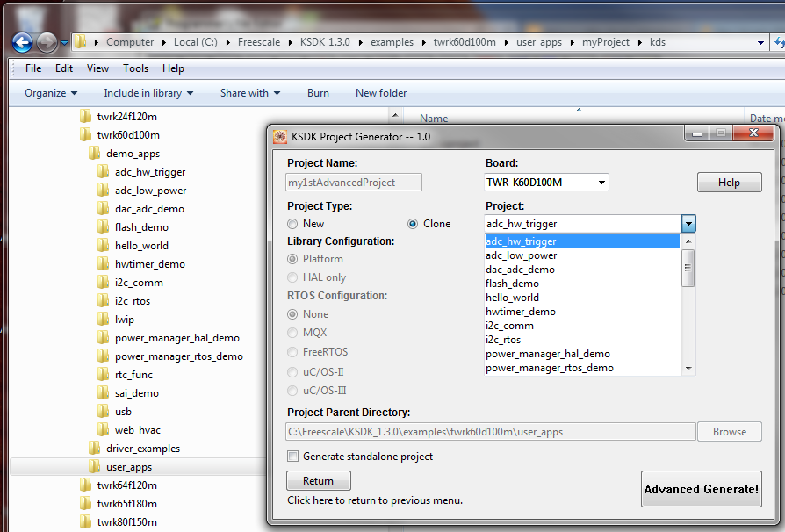Image resolution: width=785 pixels, height=532 pixels.
Task: Click the flash_demo folder icon in tree
Action: 103,227
